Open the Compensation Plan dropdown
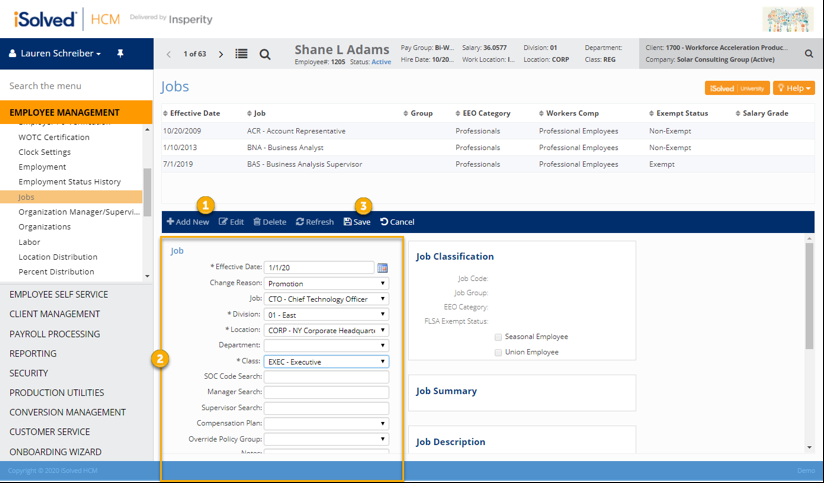Viewport: 824px width, 483px height. [326, 424]
